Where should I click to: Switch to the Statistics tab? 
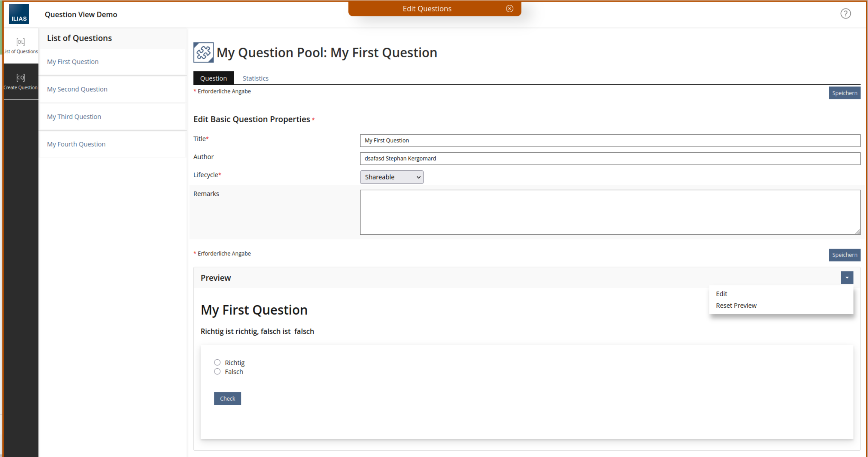(255, 78)
